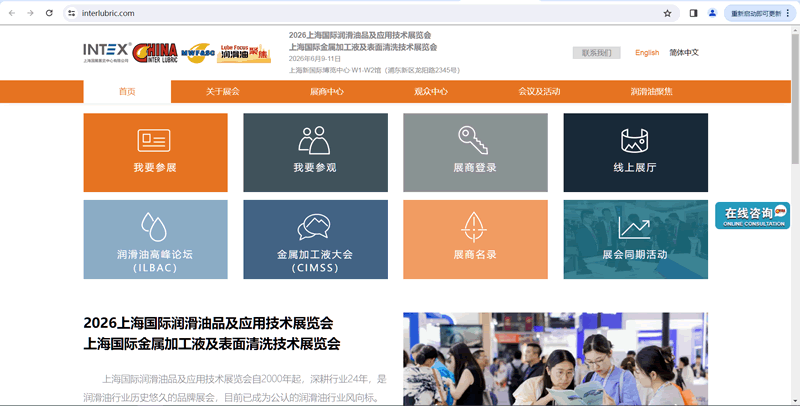Click the 在线咨询 online consultation widget

(752, 215)
